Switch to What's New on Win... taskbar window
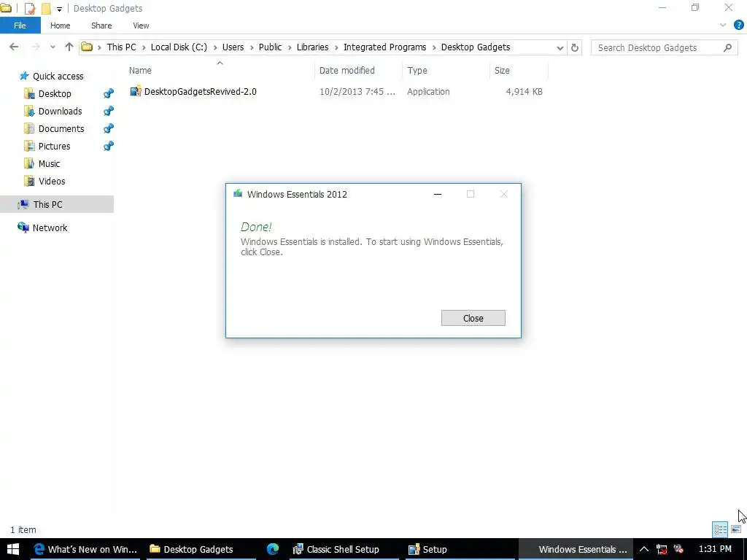This screenshot has width=747, height=560. [x=86, y=550]
